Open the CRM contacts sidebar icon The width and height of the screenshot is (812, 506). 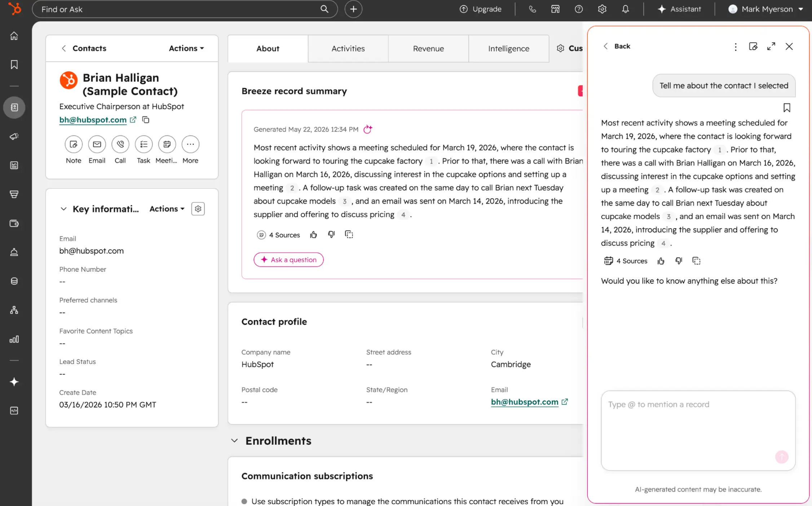coord(14,107)
